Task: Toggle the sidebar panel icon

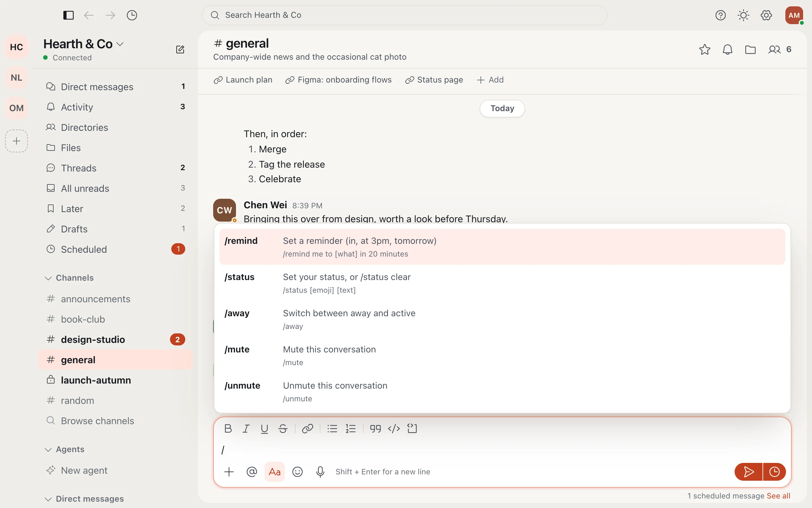Action: (69, 15)
